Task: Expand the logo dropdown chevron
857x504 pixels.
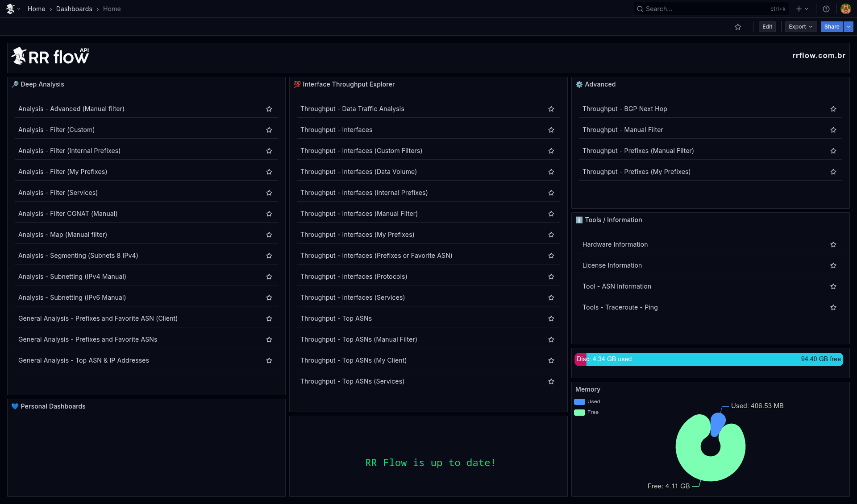Action: [x=19, y=9]
